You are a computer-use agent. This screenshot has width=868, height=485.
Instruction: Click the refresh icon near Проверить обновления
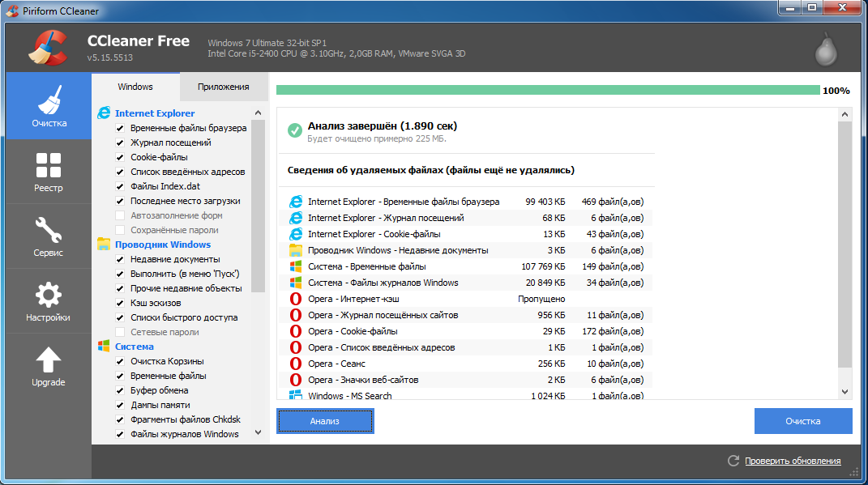click(x=733, y=461)
